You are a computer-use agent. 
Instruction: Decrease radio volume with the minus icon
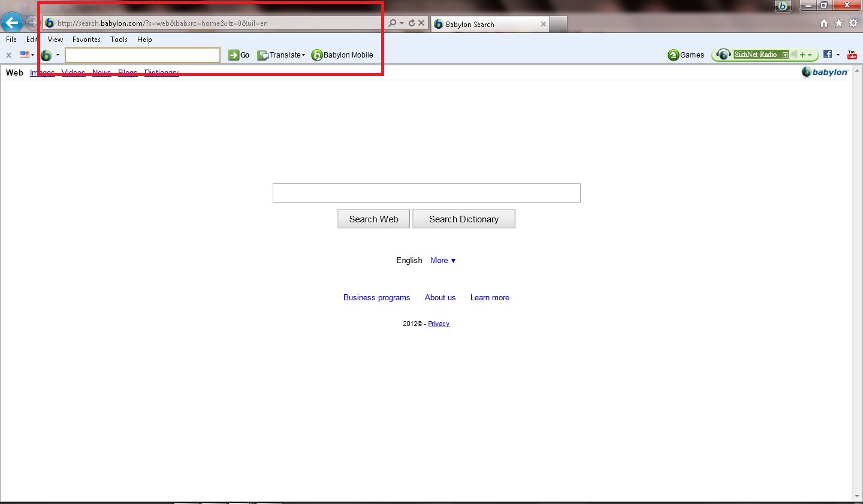click(810, 55)
